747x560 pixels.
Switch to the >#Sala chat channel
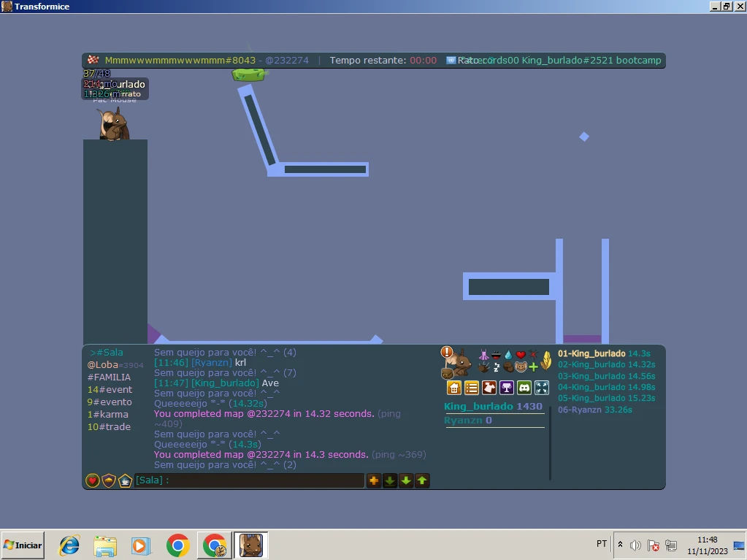pyautogui.click(x=106, y=353)
